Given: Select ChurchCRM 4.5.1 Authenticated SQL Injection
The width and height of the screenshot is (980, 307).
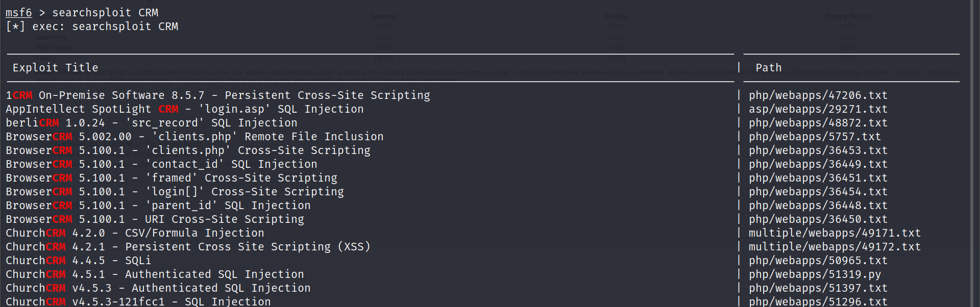Looking at the screenshot, I should 155,274.
